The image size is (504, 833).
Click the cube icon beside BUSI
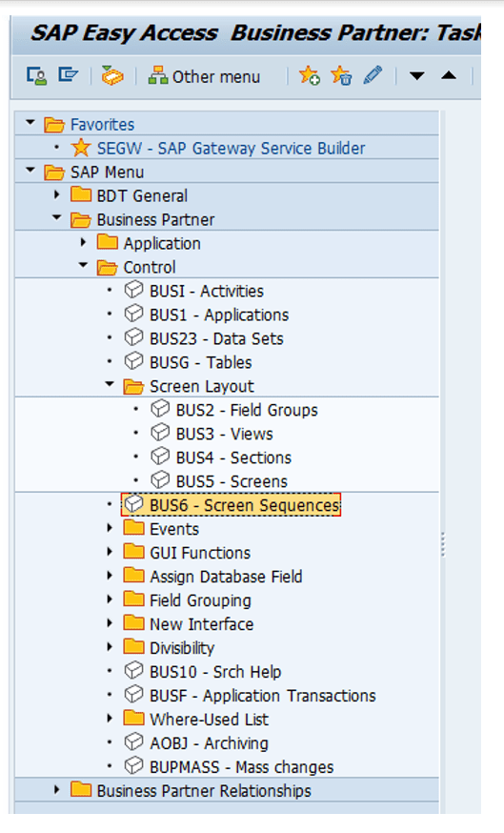[x=133, y=290]
